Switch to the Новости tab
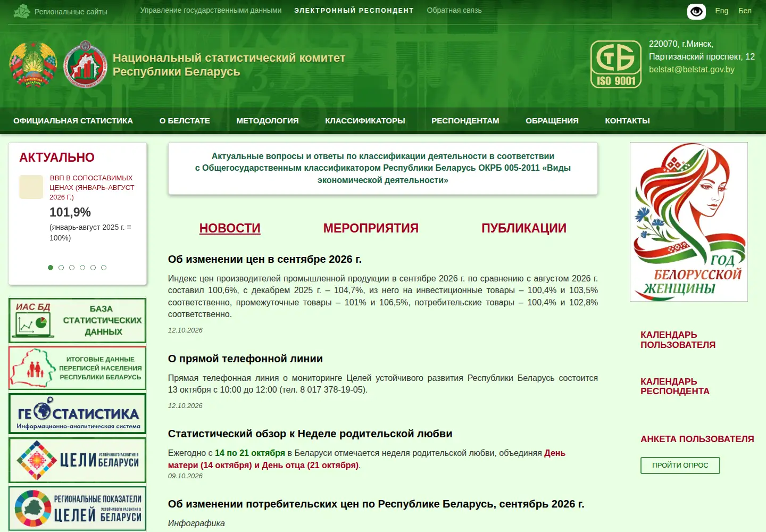This screenshot has height=532, width=766. pyautogui.click(x=230, y=228)
